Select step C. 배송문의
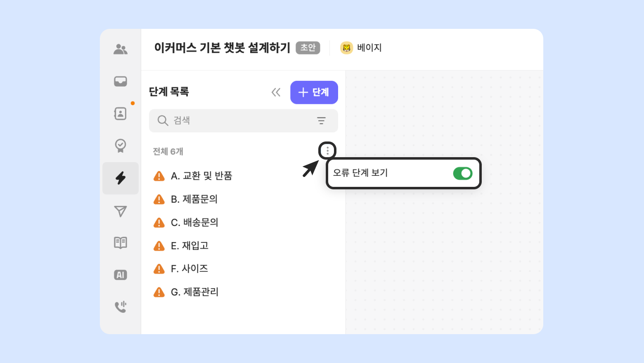Viewport: 644px width, 363px height. 194,223
